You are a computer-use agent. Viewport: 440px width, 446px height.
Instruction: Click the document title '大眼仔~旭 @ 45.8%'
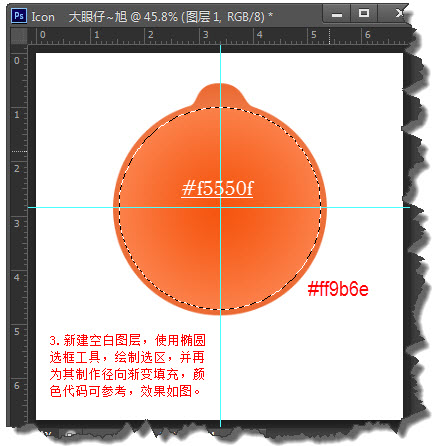click(x=123, y=16)
